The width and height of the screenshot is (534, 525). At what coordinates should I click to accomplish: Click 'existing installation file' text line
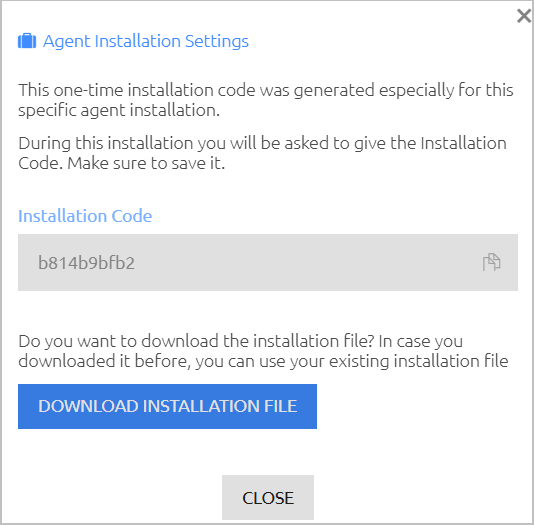point(263,361)
